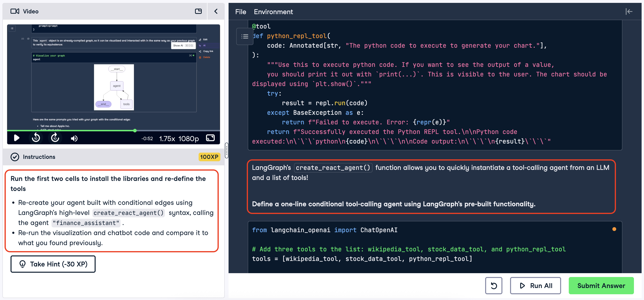
Task: Toggle the Instructions checkmark header
Action: point(15,157)
